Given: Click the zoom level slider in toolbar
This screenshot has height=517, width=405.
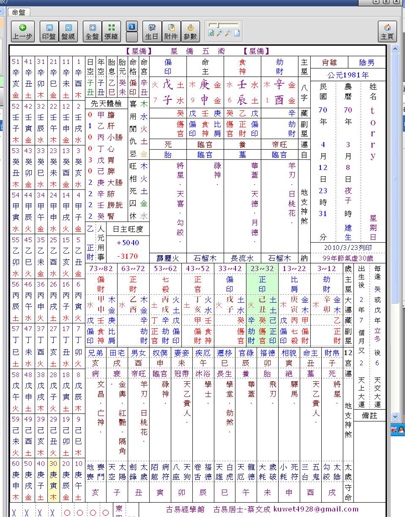Looking at the screenshot, I should pyautogui.click(x=223, y=25).
